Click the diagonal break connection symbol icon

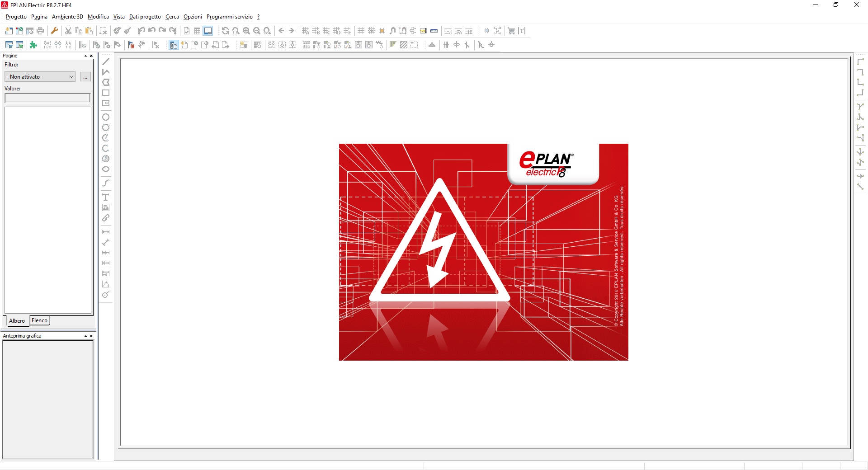860,187
